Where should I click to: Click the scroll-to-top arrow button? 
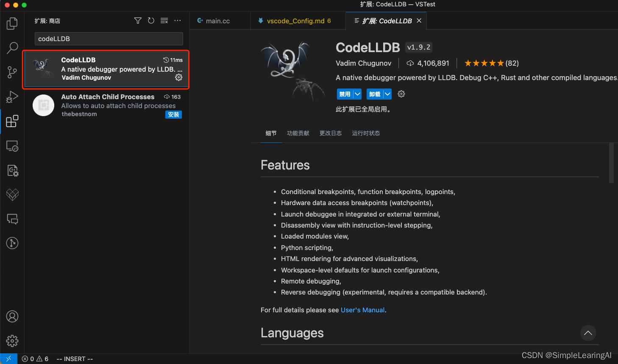click(588, 333)
